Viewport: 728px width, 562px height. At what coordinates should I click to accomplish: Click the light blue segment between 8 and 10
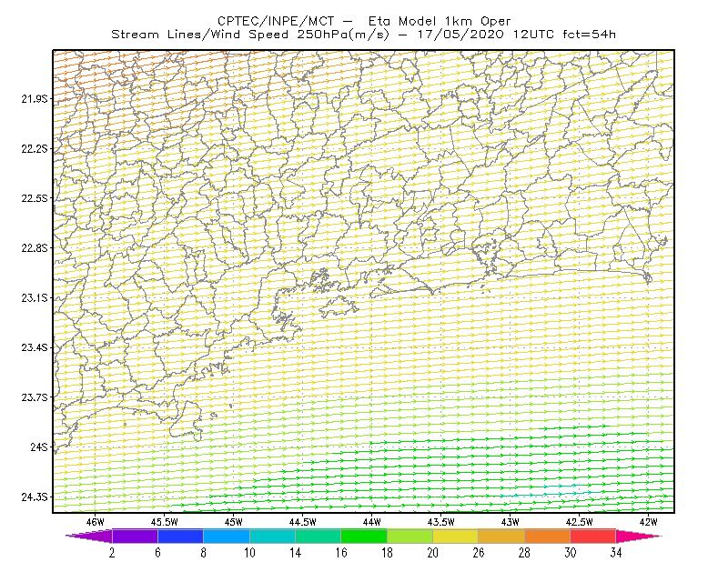[227, 536]
